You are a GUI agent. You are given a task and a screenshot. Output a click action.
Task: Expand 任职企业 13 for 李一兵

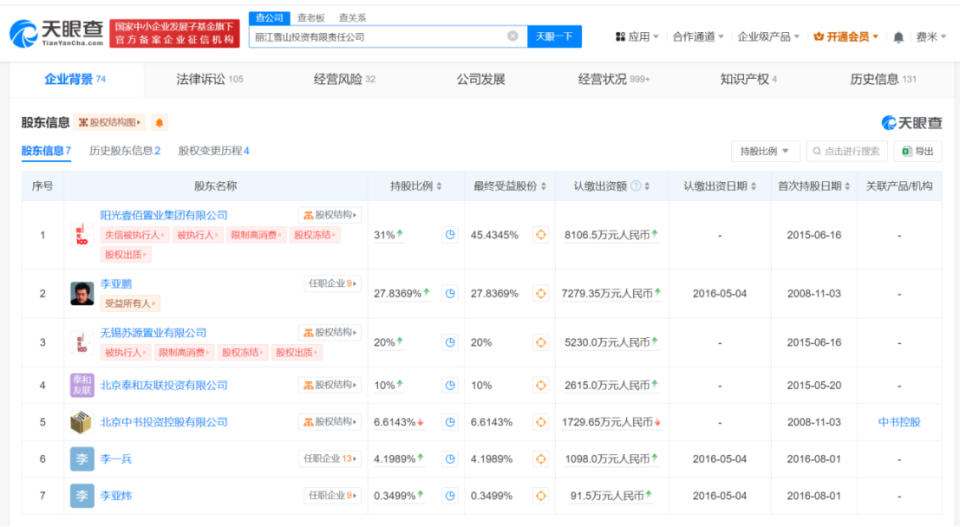(x=329, y=458)
